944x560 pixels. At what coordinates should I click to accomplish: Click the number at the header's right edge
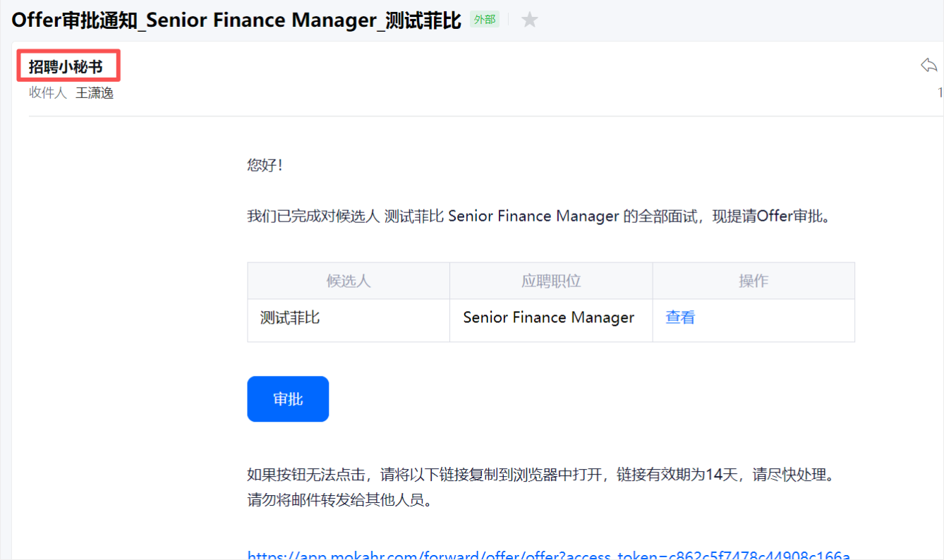[x=939, y=93]
